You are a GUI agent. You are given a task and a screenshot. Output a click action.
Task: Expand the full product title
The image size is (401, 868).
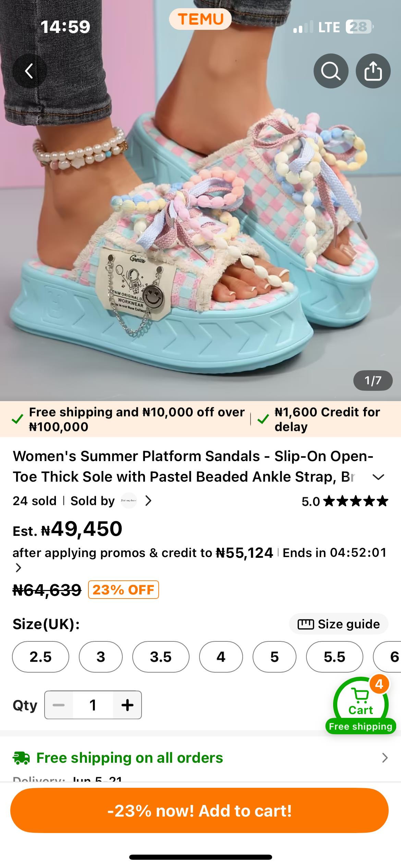point(378,477)
